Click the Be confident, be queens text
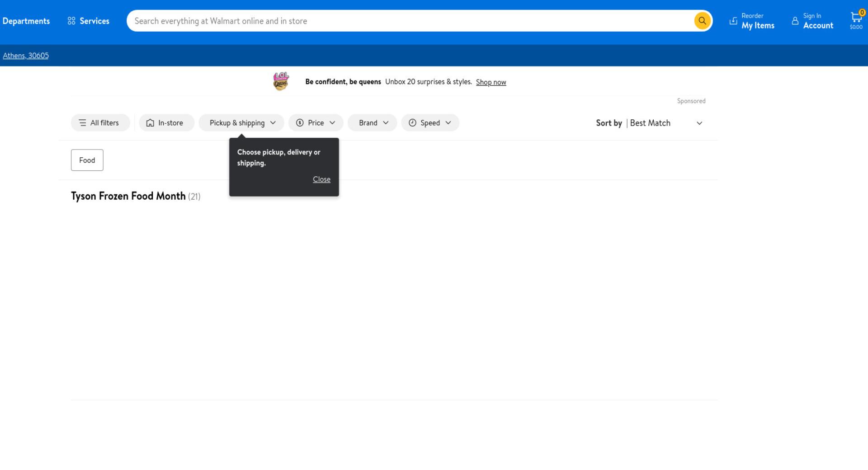Image resolution: width=868 pixels, height=470 pixels. click(x=343, y=82)
